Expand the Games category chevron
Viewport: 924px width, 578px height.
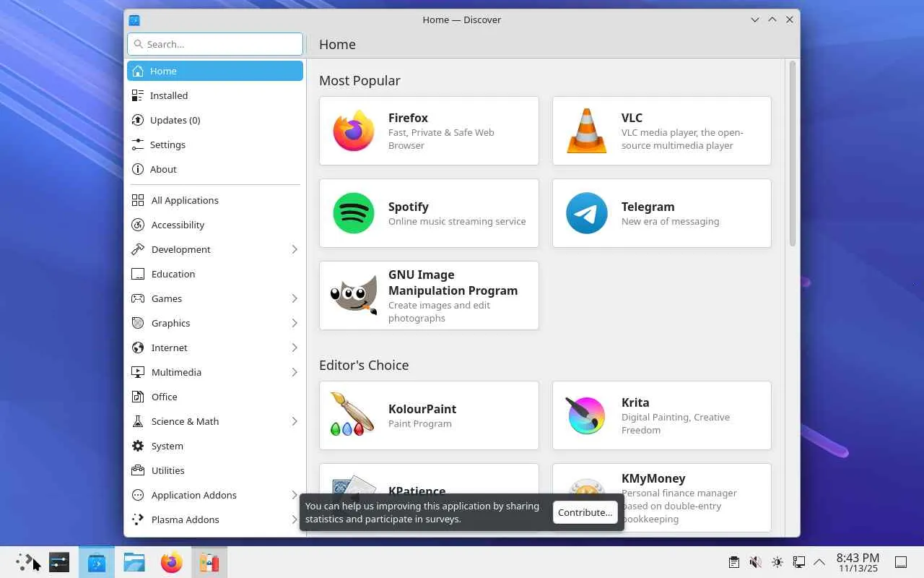(295, 298)
